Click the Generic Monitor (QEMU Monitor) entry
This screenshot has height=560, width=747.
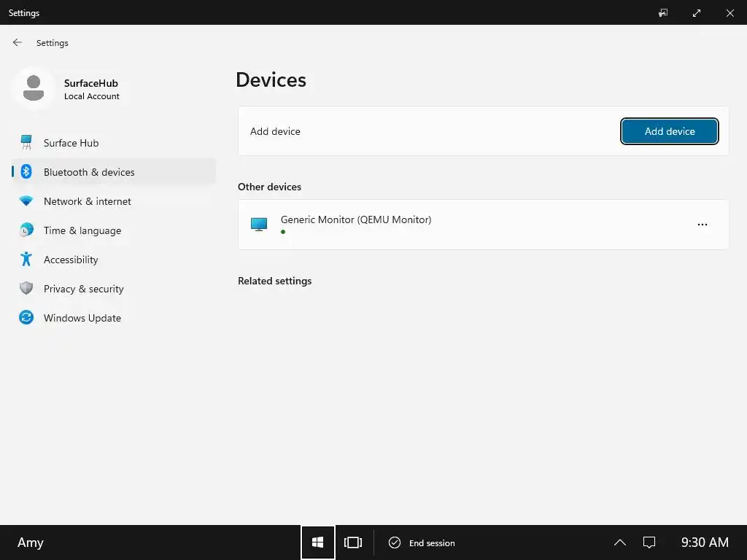click(483, 225)
